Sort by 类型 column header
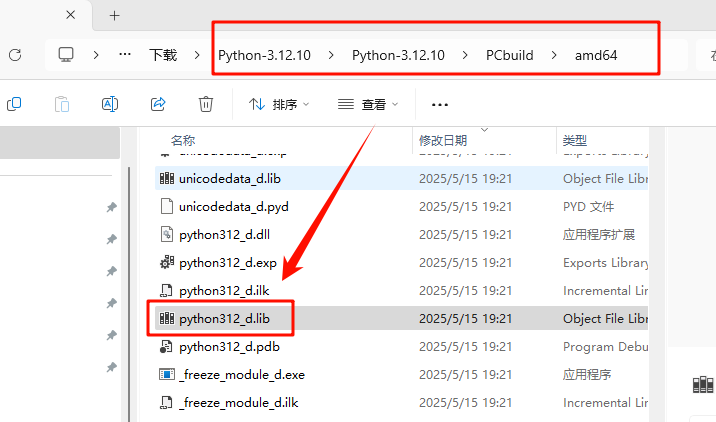The width and height of the screenshot is (716, 422). [x=575, y=140]
